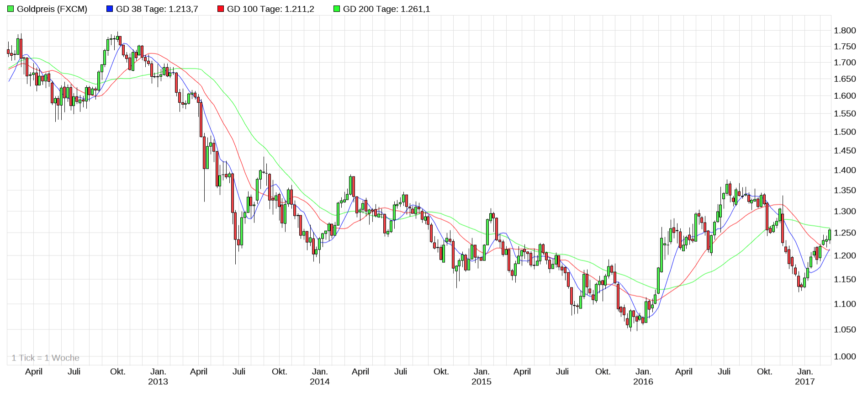
Task: Click the green GD 200 Tage swatch
Action: tap(337, 9)
